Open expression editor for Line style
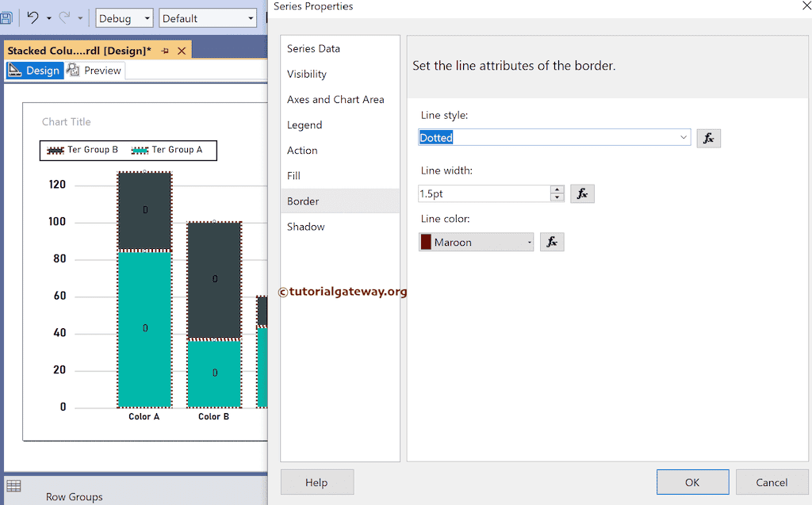Screen dimensions: 812x505 [x=708, y=137]
